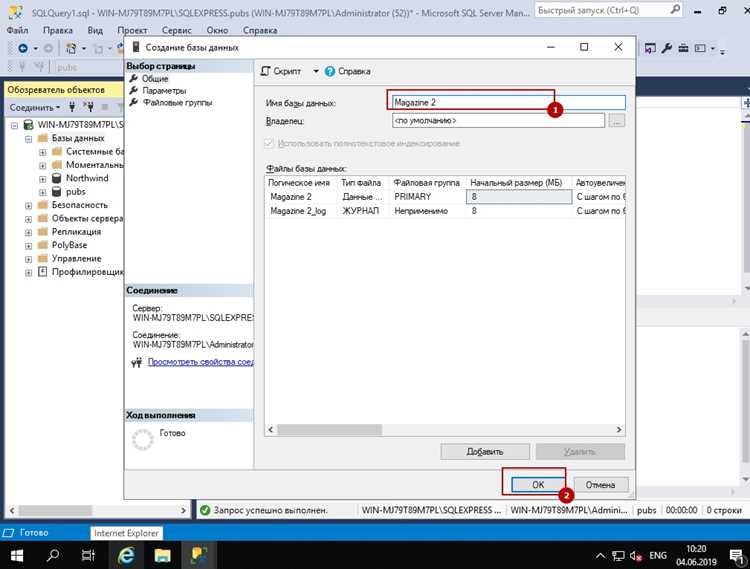Open the Сервис menu
Viewport: 750px width, 569px height.
tap(176, 30)
